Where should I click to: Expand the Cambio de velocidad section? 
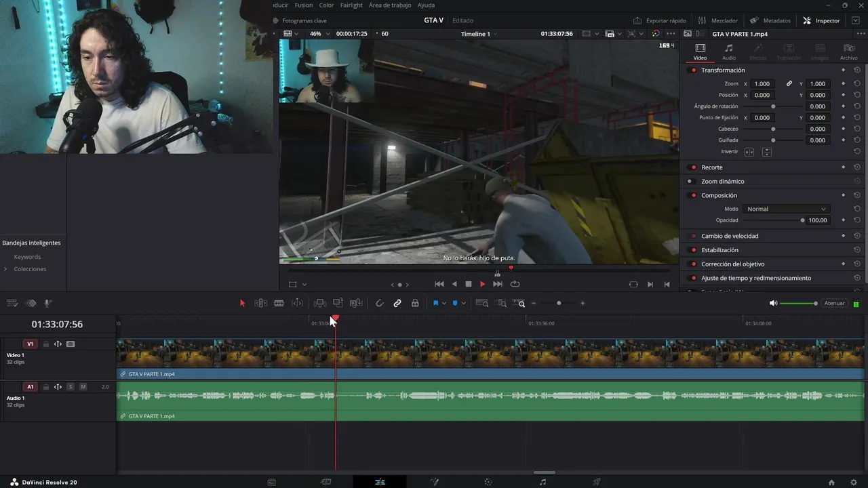pyautogui.click(x=730, y=236)
